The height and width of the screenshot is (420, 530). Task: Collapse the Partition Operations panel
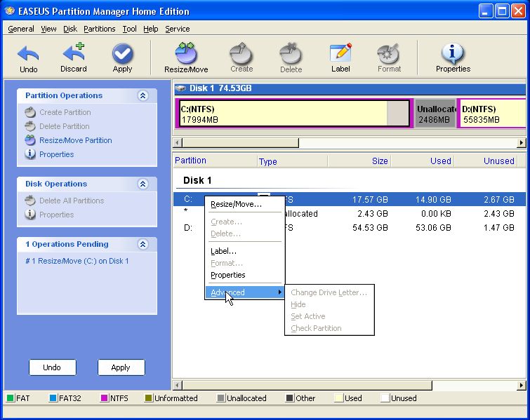143,95
